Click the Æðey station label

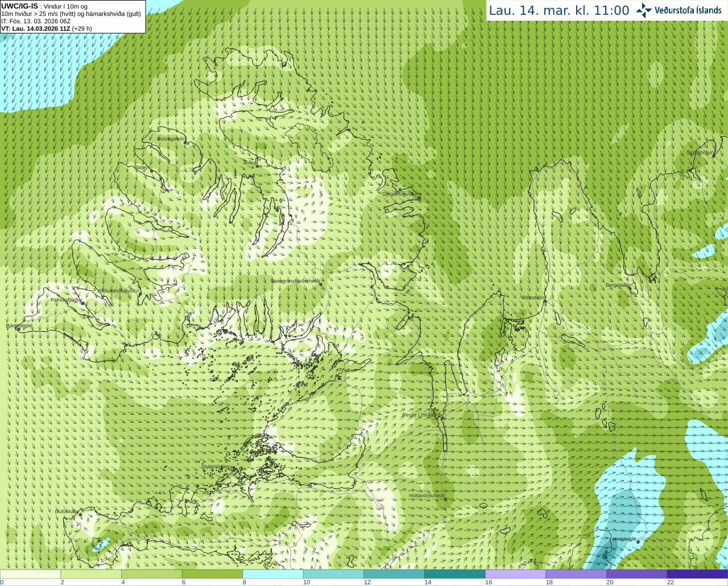(250, 163)
